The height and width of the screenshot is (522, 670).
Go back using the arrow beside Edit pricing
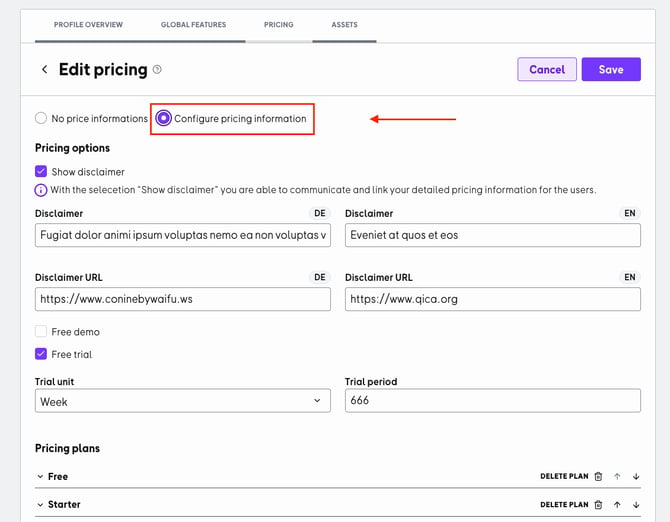pos(44,69)
